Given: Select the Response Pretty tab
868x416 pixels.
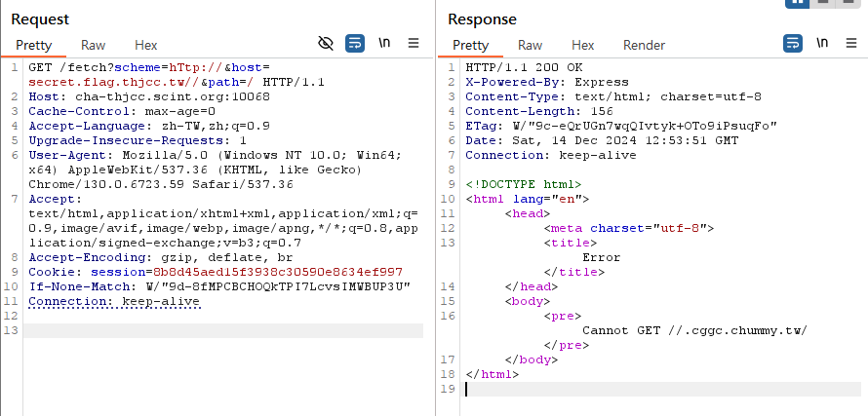Looking at the screenshot, I should [470, 45].
